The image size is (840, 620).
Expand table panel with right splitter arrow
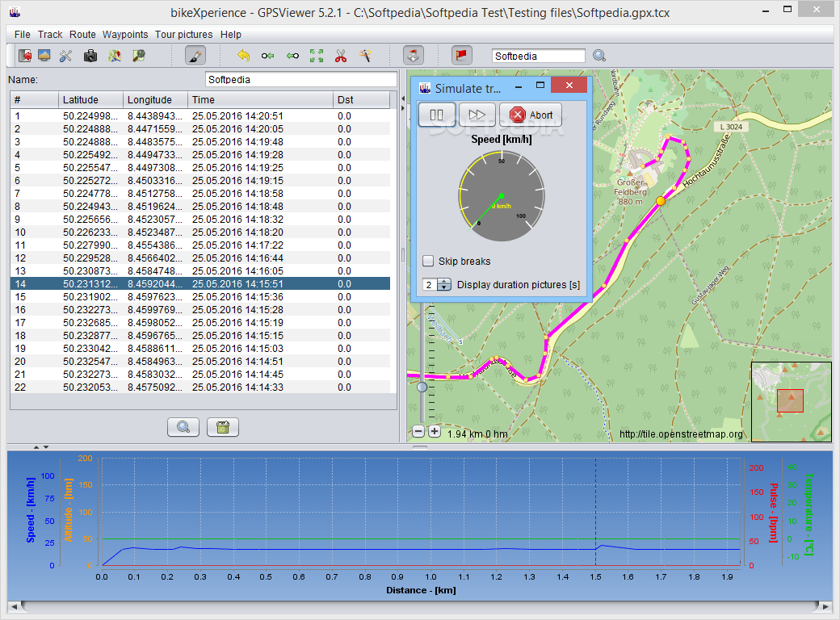pyautogui.click(x=403, y=108)
